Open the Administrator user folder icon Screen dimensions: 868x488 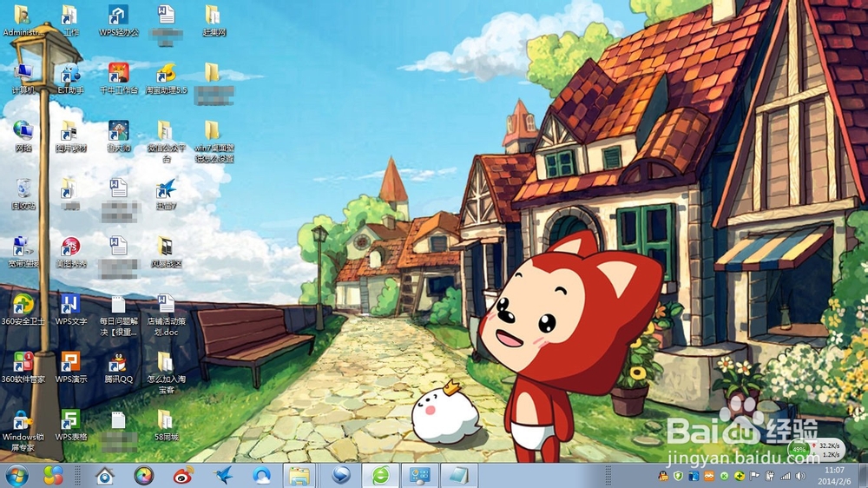point(23,21)
